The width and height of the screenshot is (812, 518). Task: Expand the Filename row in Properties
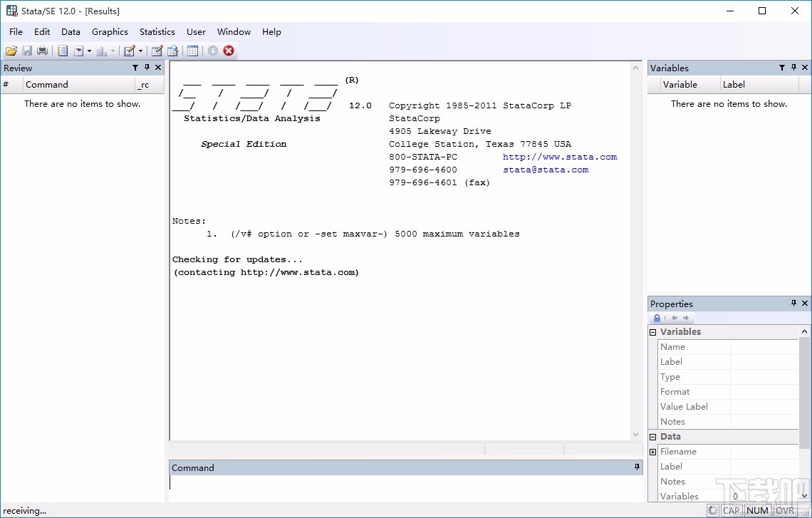653,452
